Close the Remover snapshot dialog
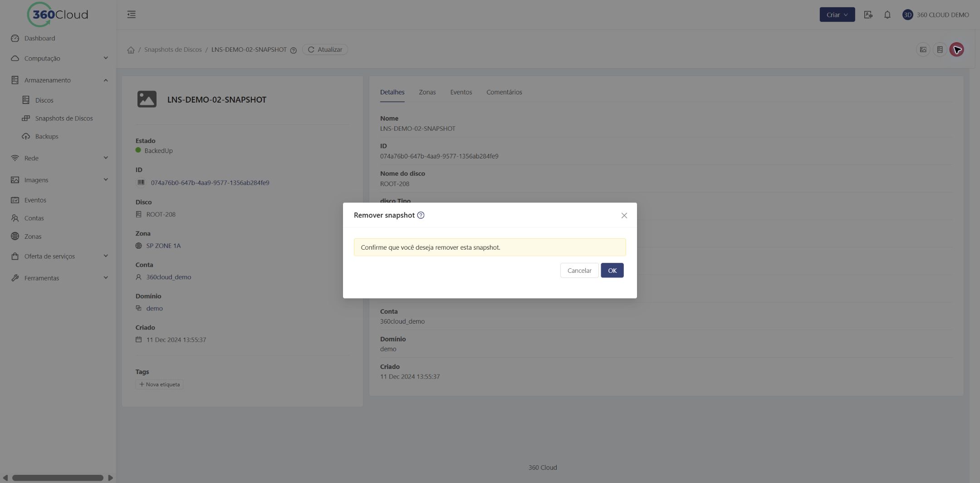The width and height of the screenshot is (980, 483). coord(624,215)
